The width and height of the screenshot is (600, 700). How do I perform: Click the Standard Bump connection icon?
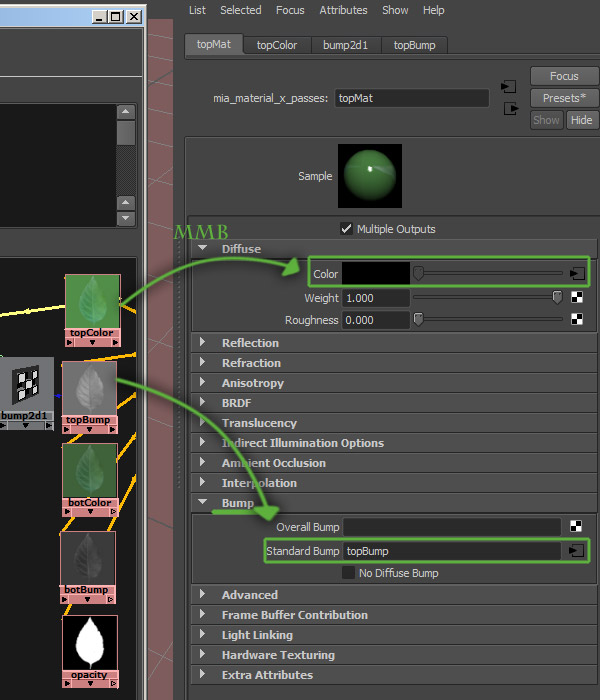tap(576, 550)
